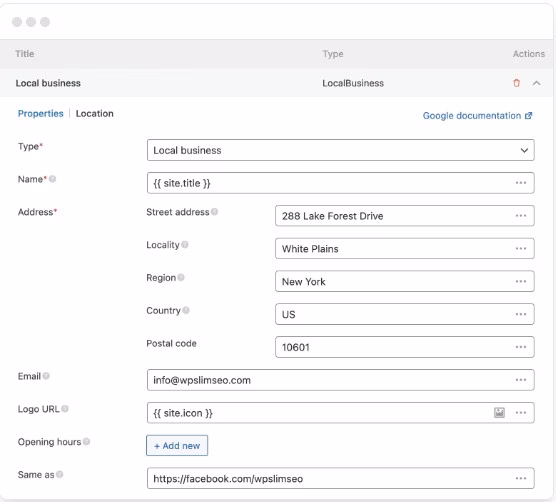Show help tooltip next to Name label

tap(52, 179)
